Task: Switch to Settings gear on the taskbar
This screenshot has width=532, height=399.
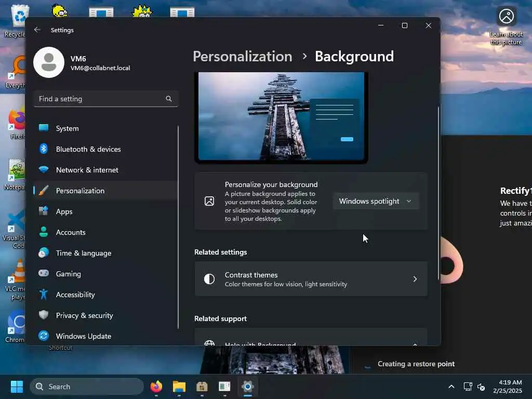Action: coord(248,387)
